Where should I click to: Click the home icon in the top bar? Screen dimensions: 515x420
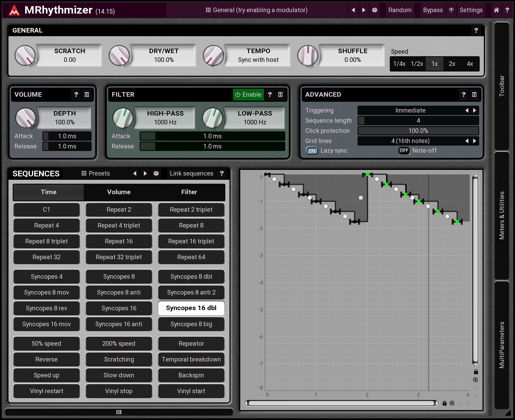tap(496, 10)
